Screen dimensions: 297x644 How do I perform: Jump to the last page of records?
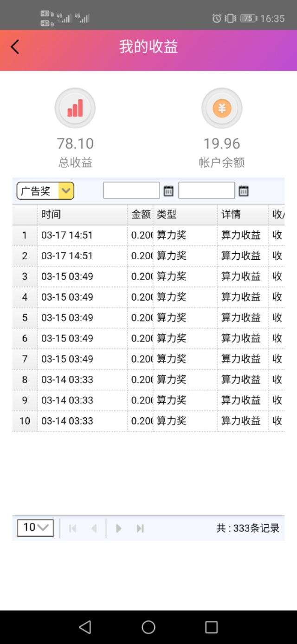point(140,528)
